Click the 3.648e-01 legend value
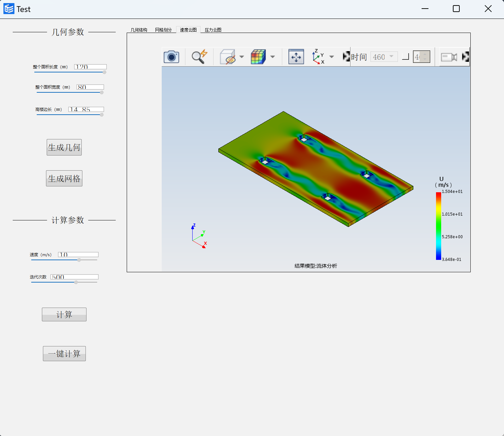The image size is (504, 436). coord(452,260)
